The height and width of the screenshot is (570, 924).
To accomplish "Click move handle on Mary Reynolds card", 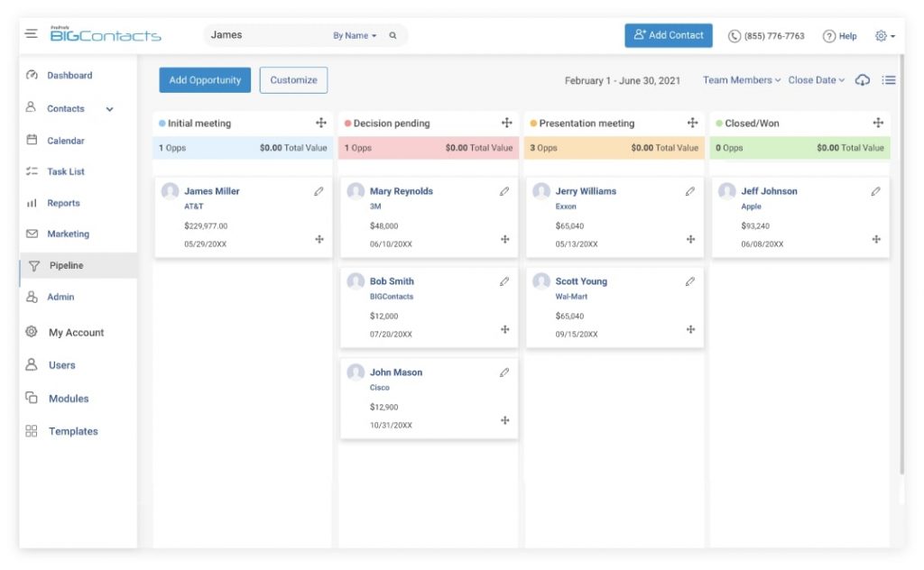I will (505, 239).
